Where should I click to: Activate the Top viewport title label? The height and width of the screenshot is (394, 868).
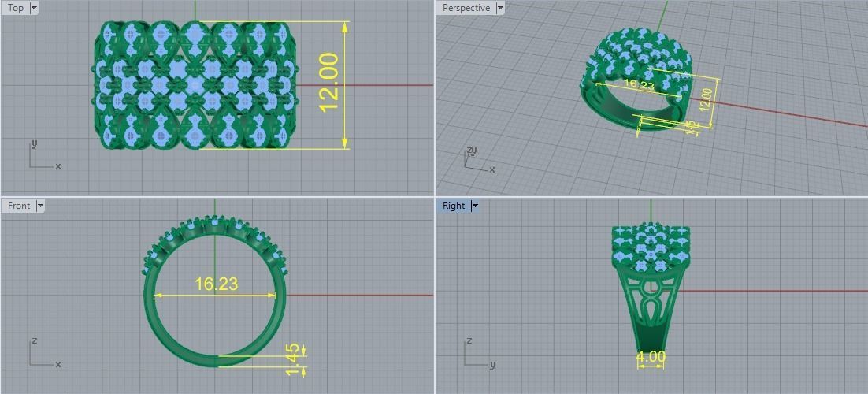click(16, 8)
